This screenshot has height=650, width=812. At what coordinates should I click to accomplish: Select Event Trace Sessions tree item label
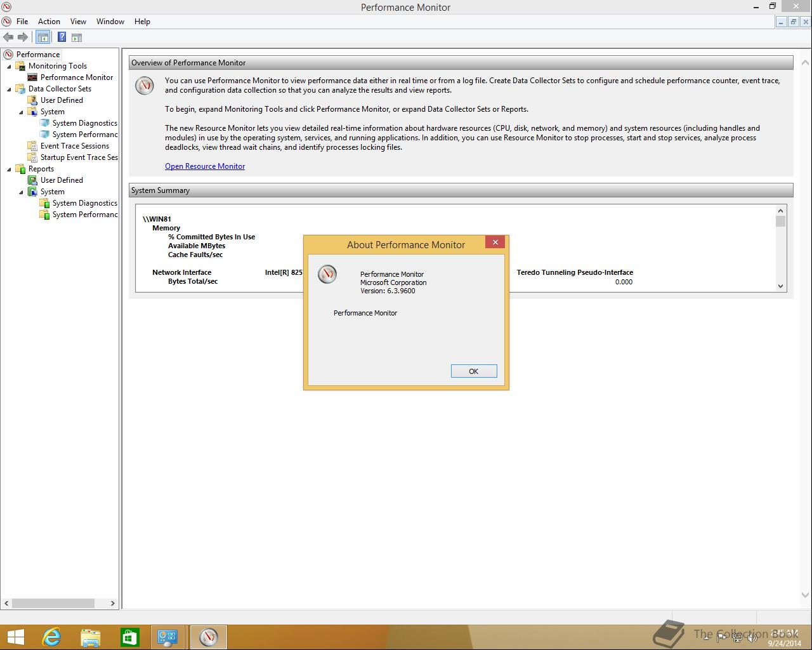tap(75, 146)
